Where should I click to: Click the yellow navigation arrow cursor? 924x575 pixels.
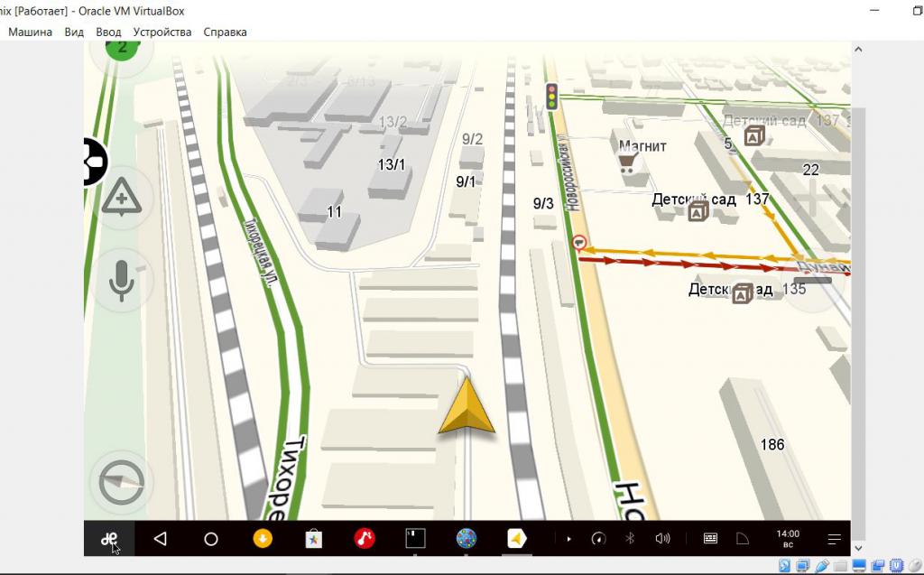467,407
